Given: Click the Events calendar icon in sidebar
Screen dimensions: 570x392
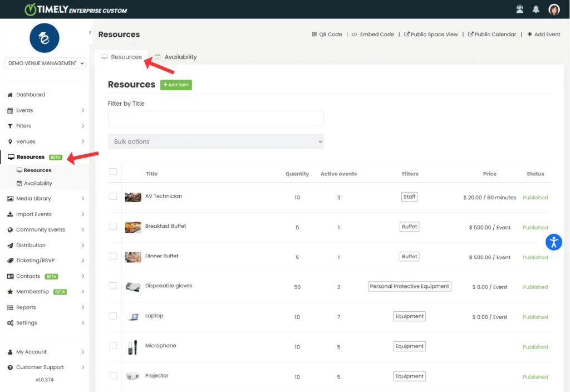Looking at the screenshot, I should coord(10,111).
